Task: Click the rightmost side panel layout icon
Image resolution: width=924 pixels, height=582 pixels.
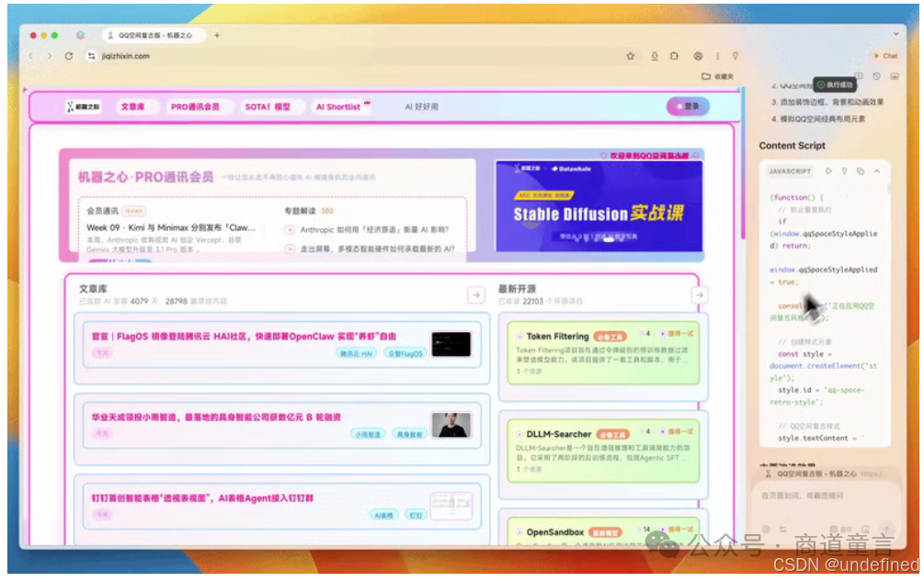Action: pyautogui.click(x=895, y=76)
